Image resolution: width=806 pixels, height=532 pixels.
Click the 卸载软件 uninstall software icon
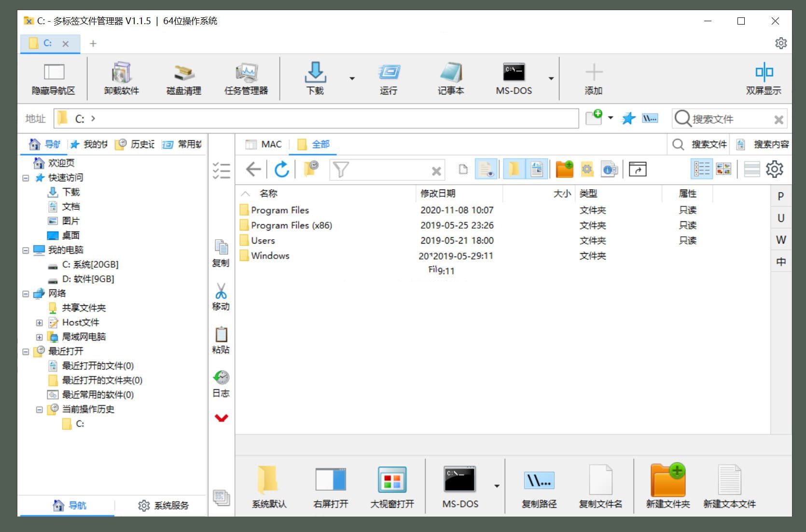(x=120, y=79)
